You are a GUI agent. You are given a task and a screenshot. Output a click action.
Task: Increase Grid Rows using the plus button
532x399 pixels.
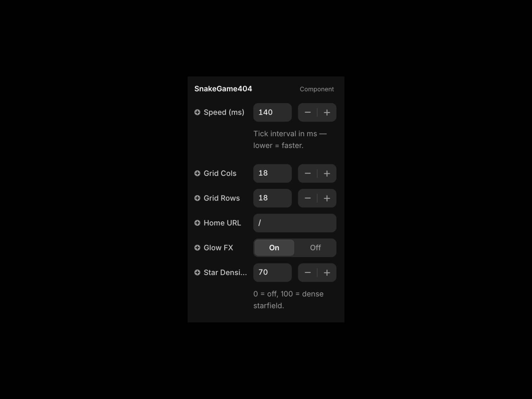click(327, 198)
